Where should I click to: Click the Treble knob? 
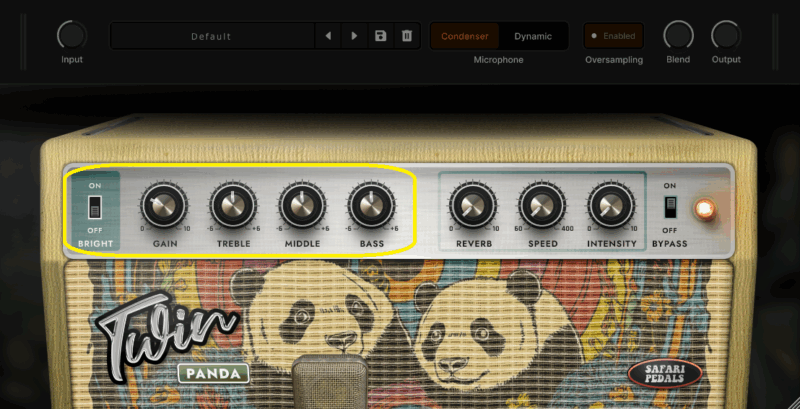coord(233,206)
